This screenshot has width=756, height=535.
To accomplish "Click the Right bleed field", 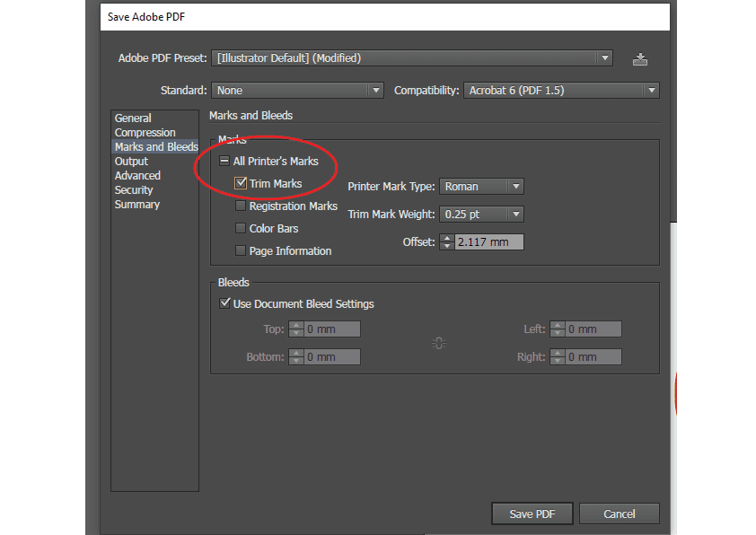I will (593, 357).
